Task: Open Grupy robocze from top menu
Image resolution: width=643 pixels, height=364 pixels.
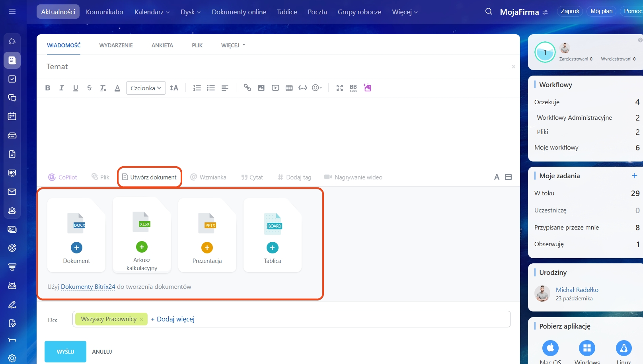Action: [x=359, y=12]
